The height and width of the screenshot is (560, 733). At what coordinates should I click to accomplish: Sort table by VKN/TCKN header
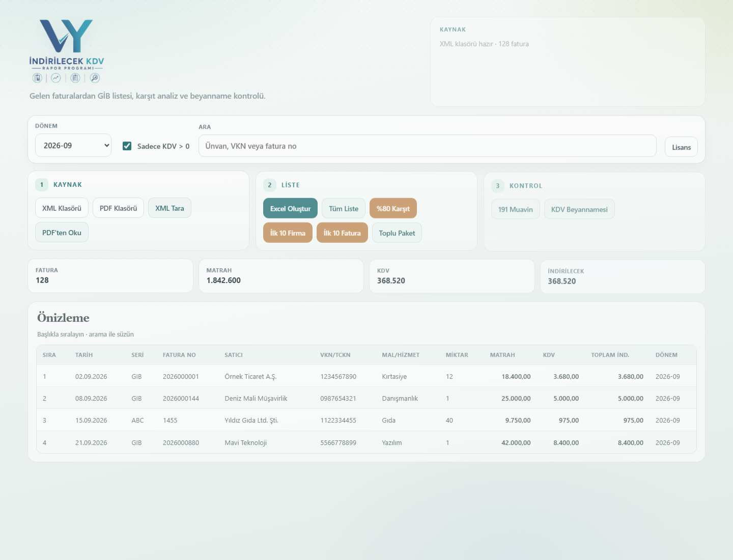pos(335,355)
